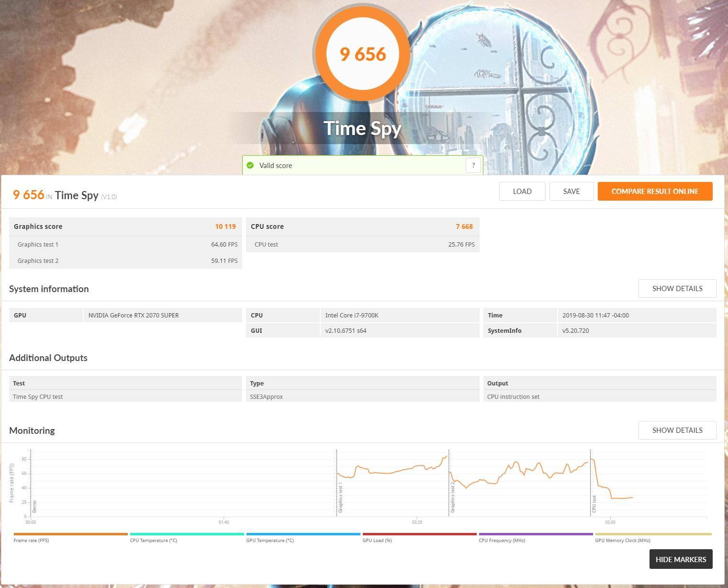
Task: Click the Demo marker at chart start
Action: (34, 506)
